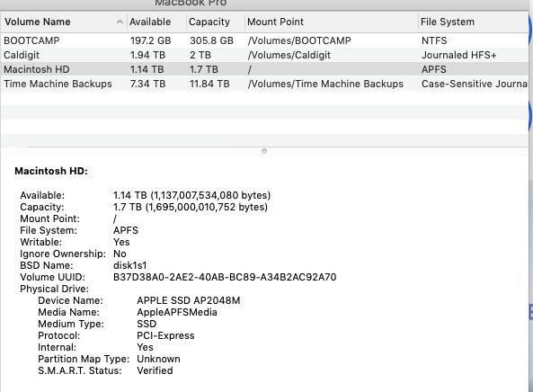Click the APFS cell in Macintosh HD row
This screenshot has height=392, width=533.
coord(434,69)
